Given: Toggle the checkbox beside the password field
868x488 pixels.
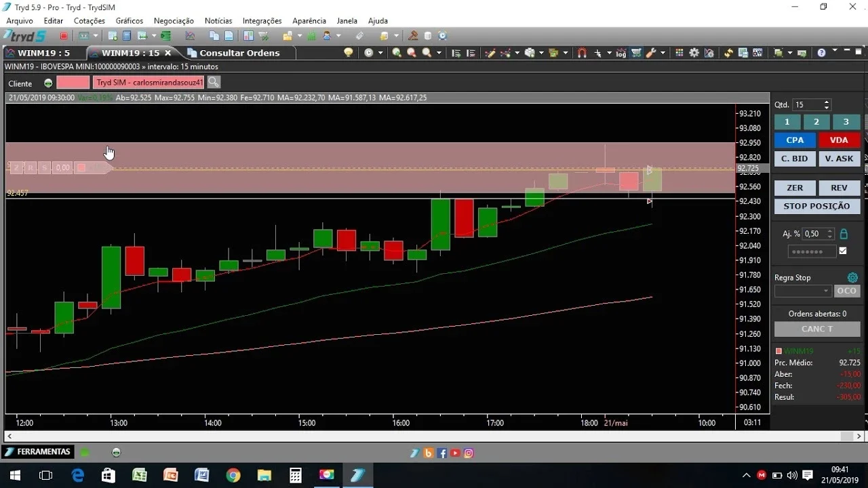Looking at the screenshot, I should (843, 251).
